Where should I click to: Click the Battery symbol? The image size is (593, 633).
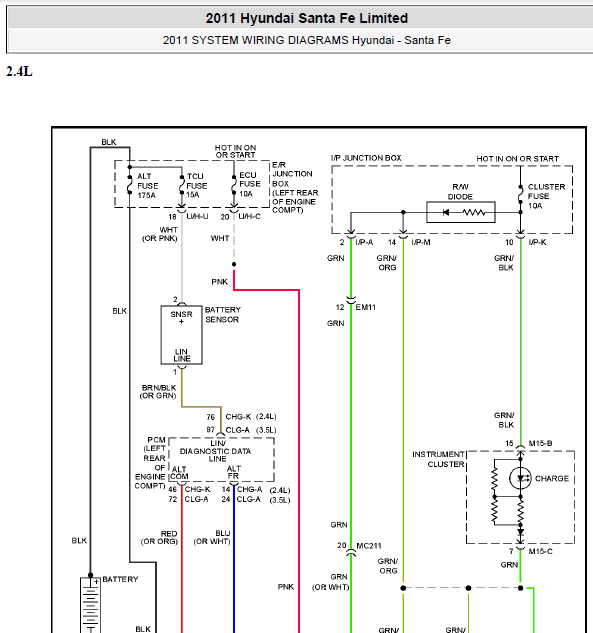click(90, 605)
